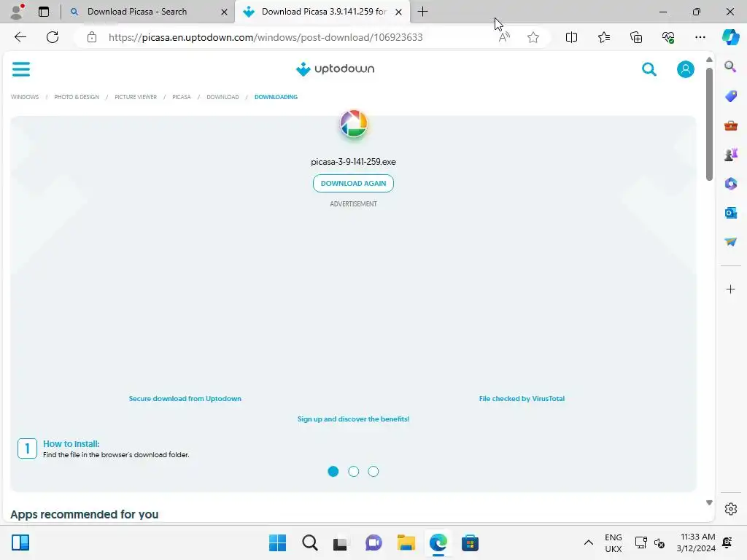Show hidden tray icons chevron
The height and width of the screenshot is (560, 747).
(x=589, y=542)
